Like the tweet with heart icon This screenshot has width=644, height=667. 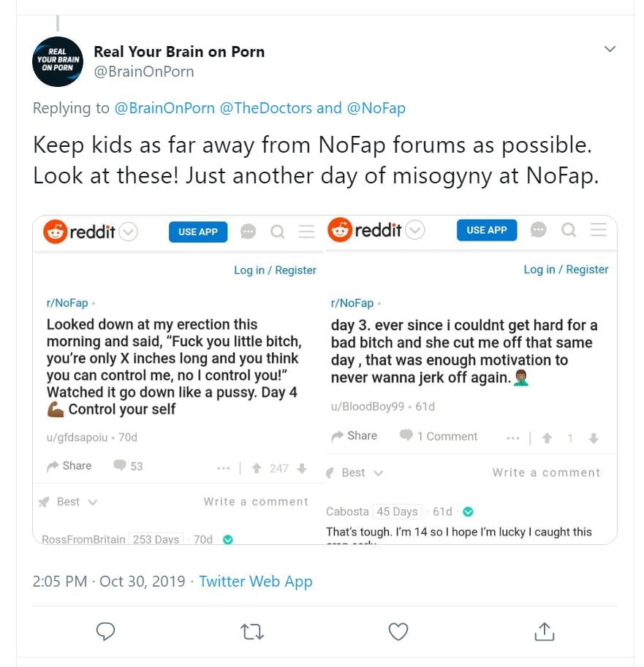pyautogui.click(x=398, y=631)
